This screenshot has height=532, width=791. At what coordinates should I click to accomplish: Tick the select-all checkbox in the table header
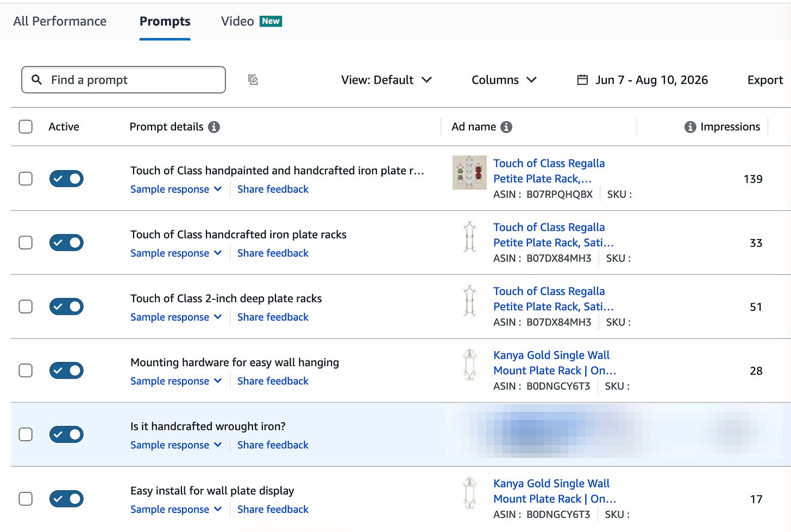tap(26, 127)
